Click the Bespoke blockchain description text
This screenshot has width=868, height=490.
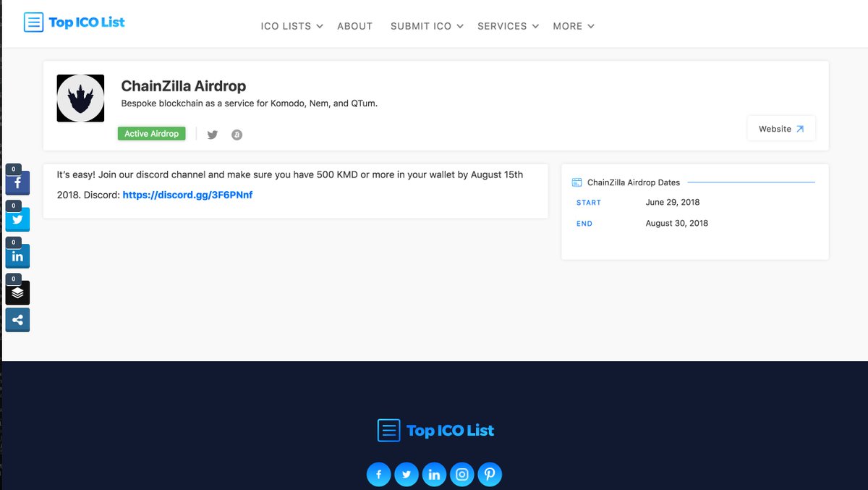coord(250,104)
